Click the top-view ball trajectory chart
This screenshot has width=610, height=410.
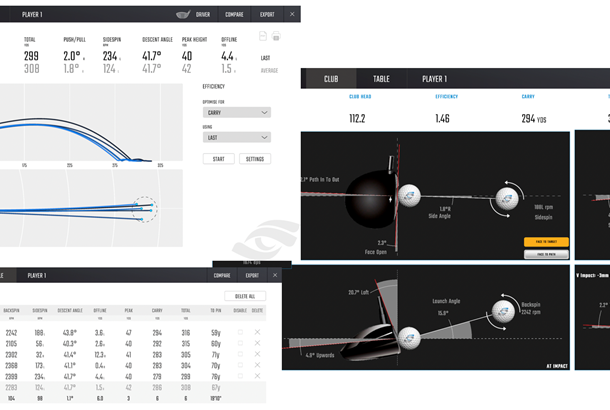pyautogui.click(x=91, y=208)
